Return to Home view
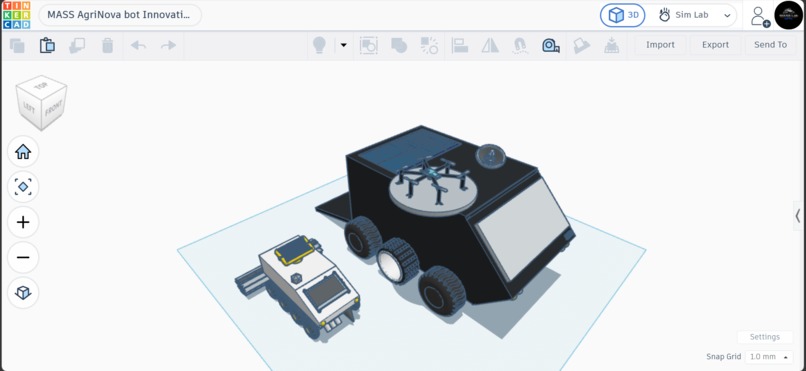Image resolution: width=806 pixels, height=371 pixels. tap(23, 152)
